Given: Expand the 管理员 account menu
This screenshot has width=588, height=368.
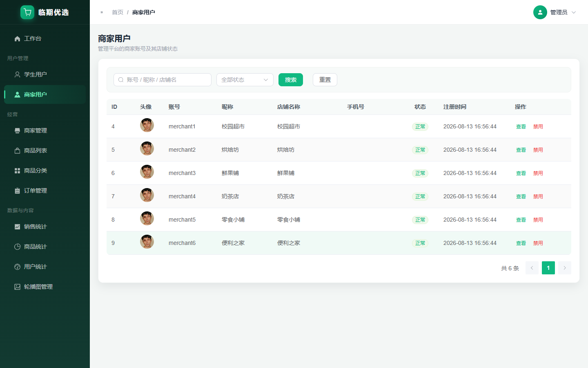Looking at the screenshot, I should tap(555, 12).
